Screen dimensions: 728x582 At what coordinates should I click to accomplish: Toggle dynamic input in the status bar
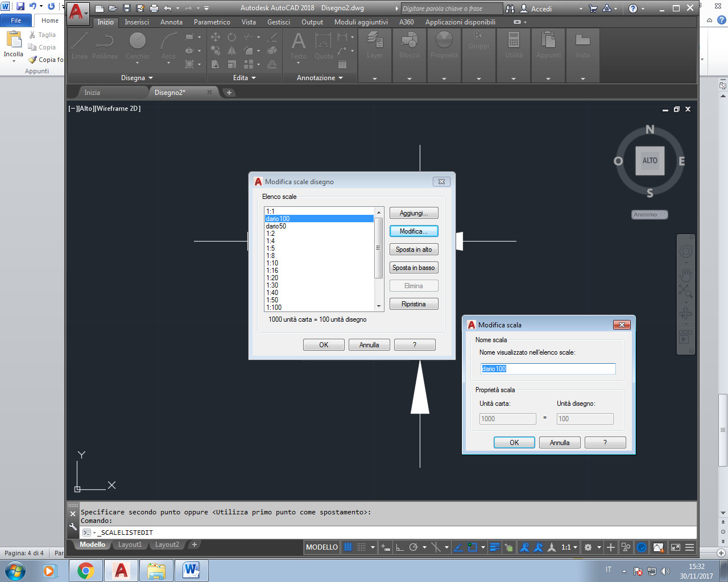[x=386, y=547]
